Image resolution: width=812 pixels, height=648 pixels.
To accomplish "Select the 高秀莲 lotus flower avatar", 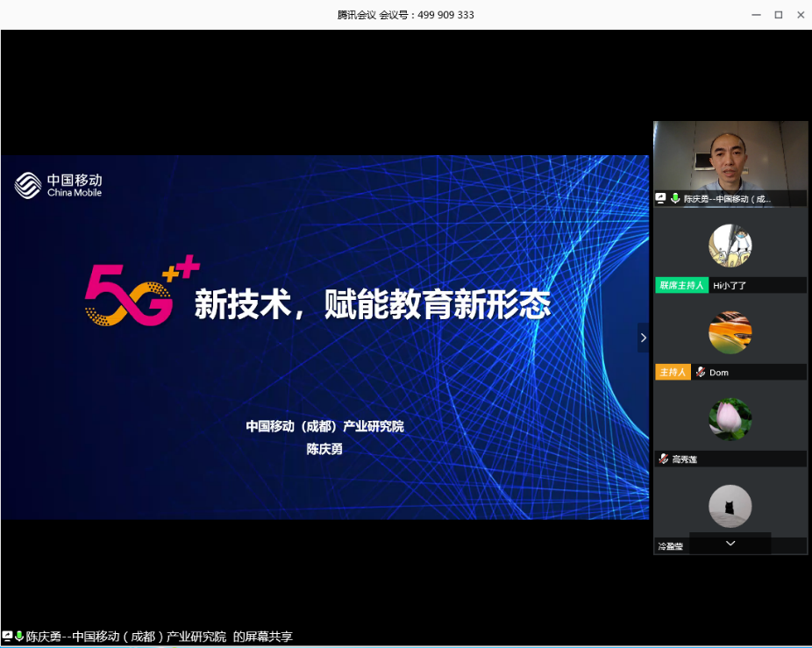I will (730, 419).
